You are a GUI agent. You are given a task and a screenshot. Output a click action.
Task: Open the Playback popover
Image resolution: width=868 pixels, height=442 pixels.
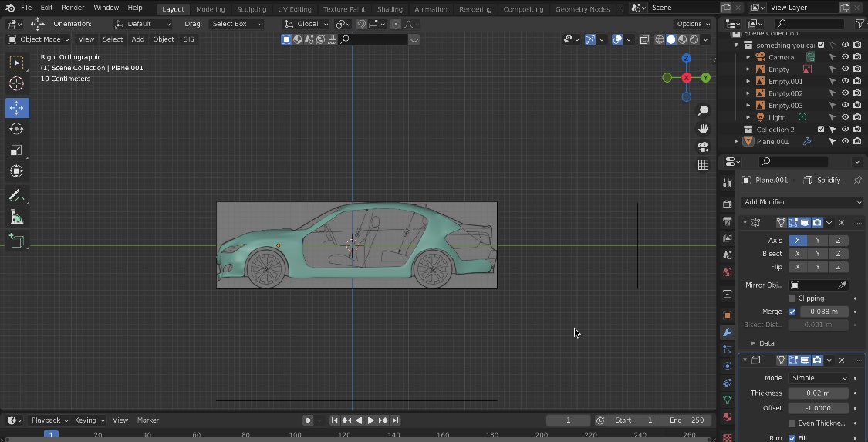coord(49,420)
